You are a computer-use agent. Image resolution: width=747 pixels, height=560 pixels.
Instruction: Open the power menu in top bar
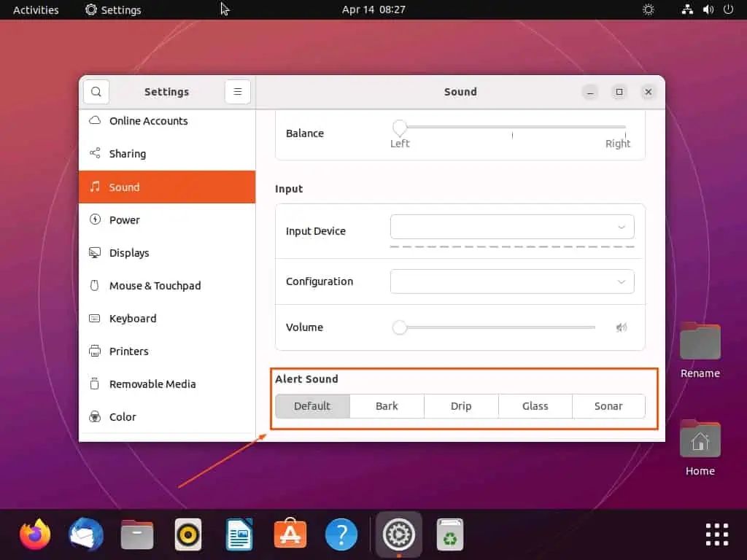click(x=729, y=9)
